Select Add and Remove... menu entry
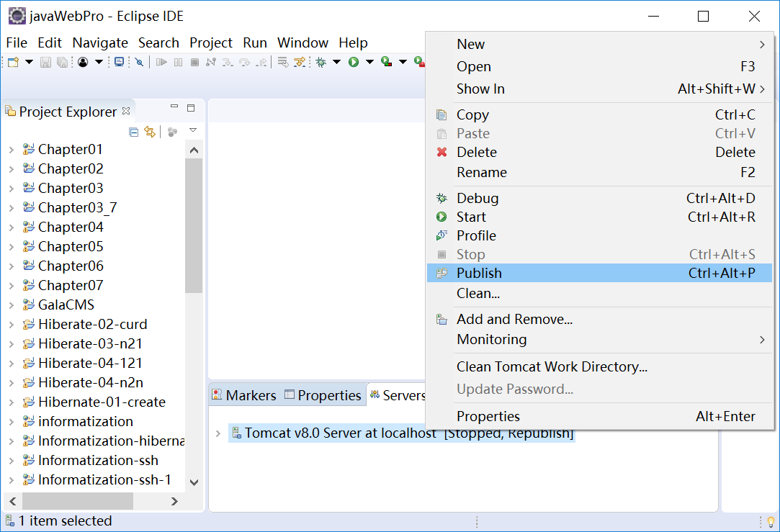The height and width of the screenshot is (532, 780). (599, 319)
